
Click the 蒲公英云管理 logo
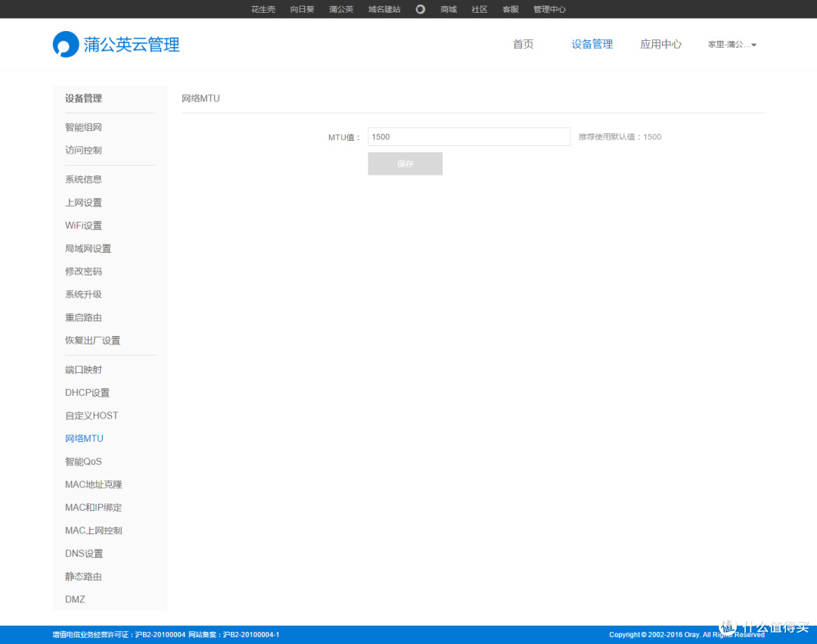[x=116, y=45]
